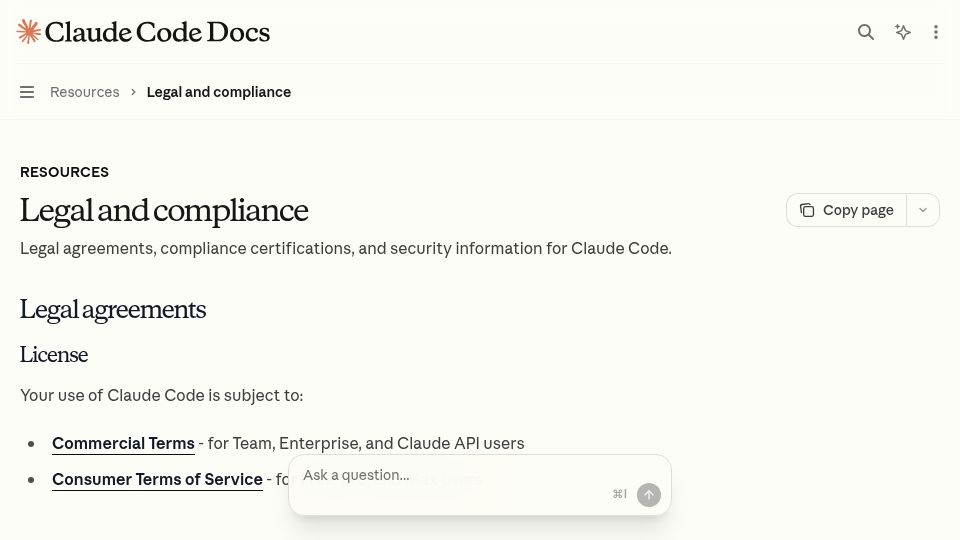
Task: Click the Legal agreements heading
Action: pos(113,309)
